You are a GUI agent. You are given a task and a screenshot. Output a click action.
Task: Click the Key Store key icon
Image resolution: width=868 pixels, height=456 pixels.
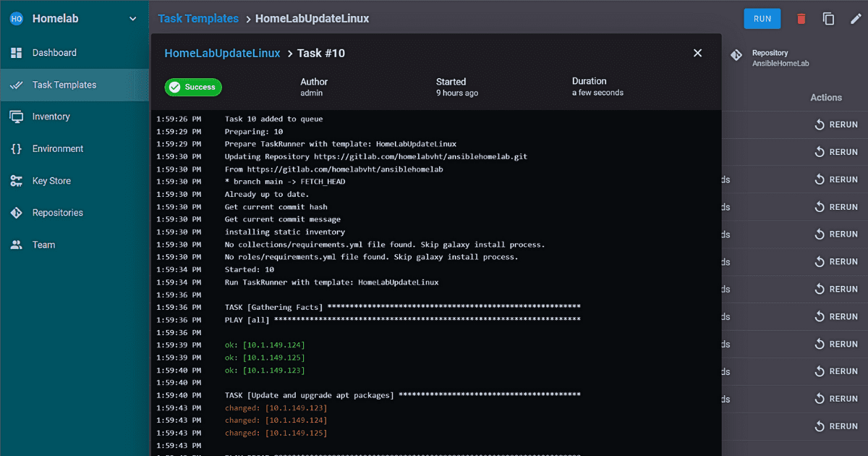16,181
